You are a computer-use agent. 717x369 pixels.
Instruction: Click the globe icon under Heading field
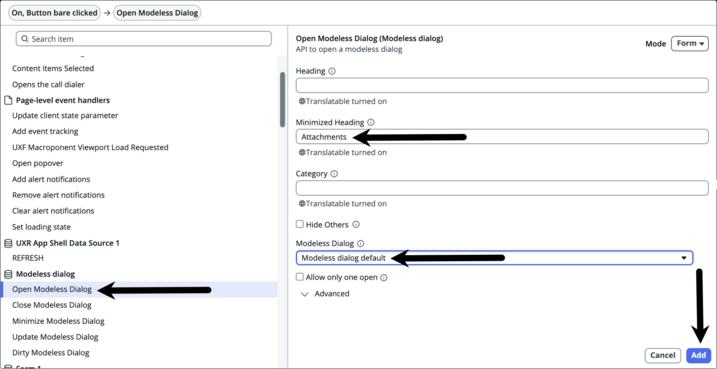point(302,102)
